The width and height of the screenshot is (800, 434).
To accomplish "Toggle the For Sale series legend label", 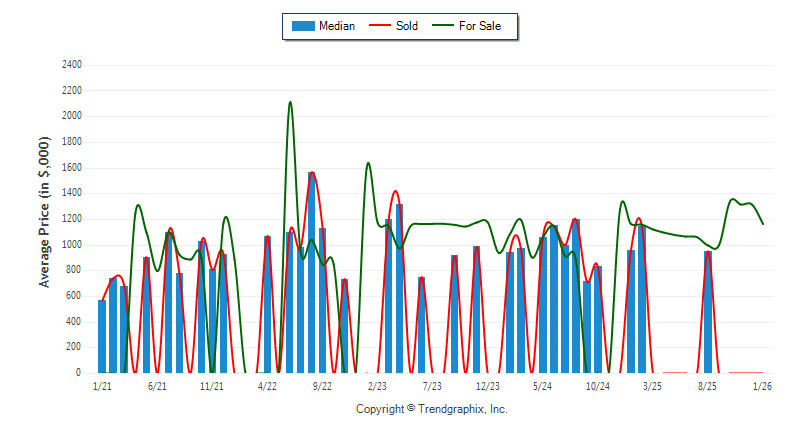I will click(480, 26).
